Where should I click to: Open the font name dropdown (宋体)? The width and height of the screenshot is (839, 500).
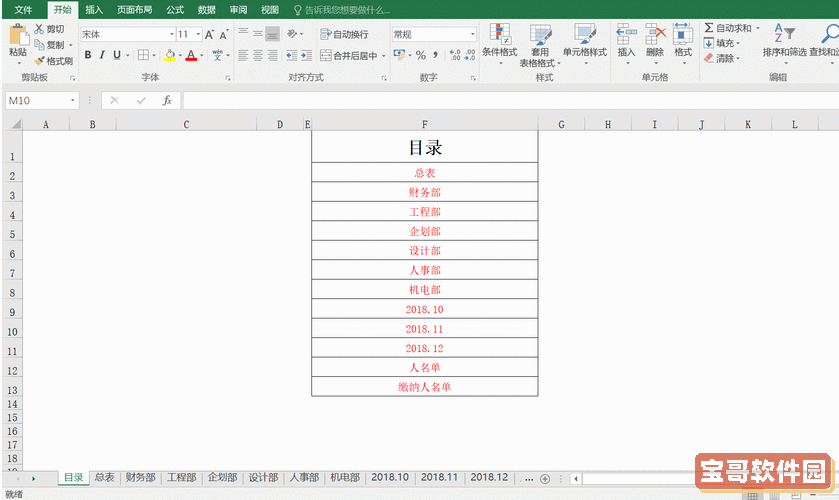172,34
